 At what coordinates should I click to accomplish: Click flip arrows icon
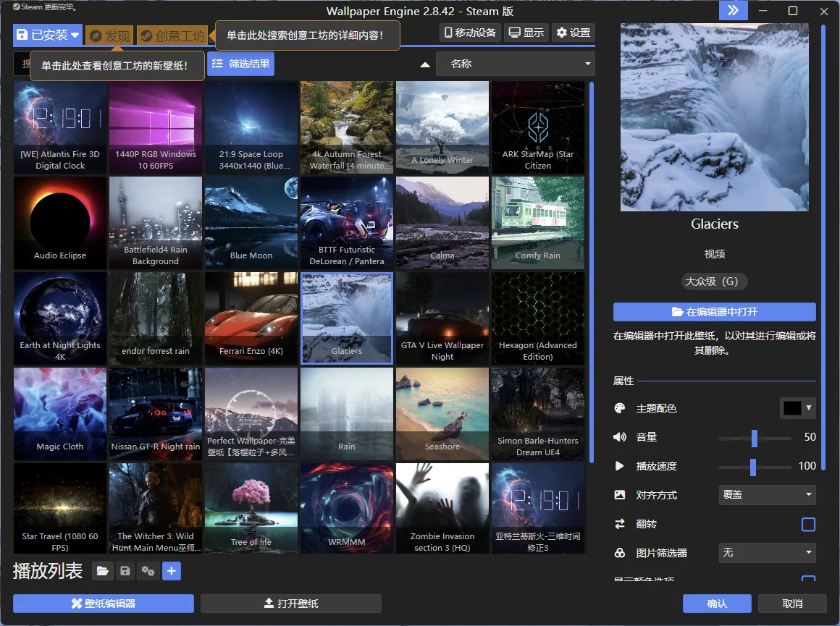coord(620,524)
